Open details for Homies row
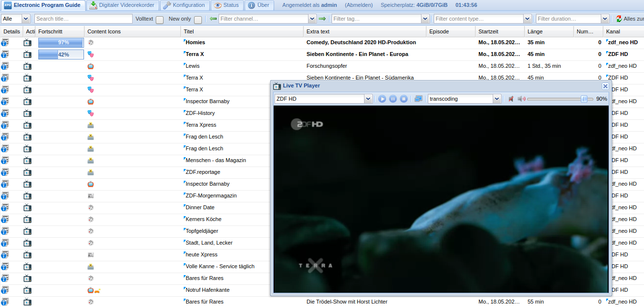Viewport: 644px width, 307px height. [5, 42]
